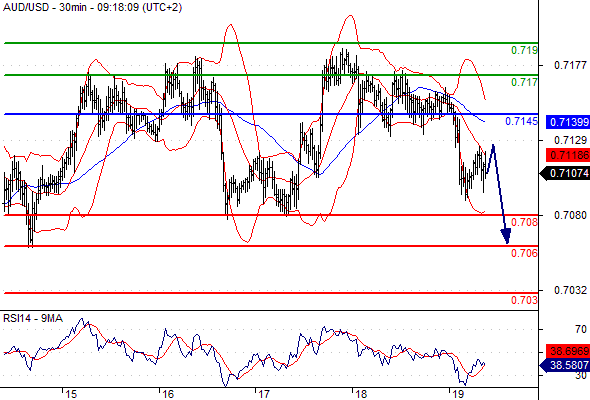Click the blue 0.71399 price label
This screenshot has height=400, width=590.
[568, 122]
